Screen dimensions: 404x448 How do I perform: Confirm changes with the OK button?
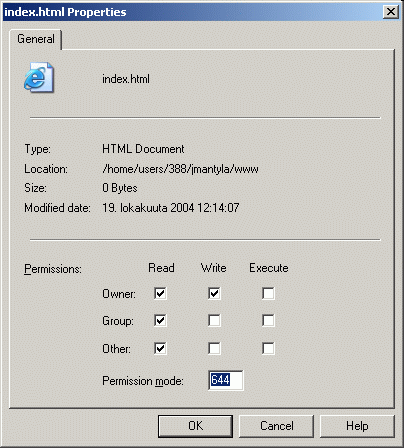pos(195,426)
